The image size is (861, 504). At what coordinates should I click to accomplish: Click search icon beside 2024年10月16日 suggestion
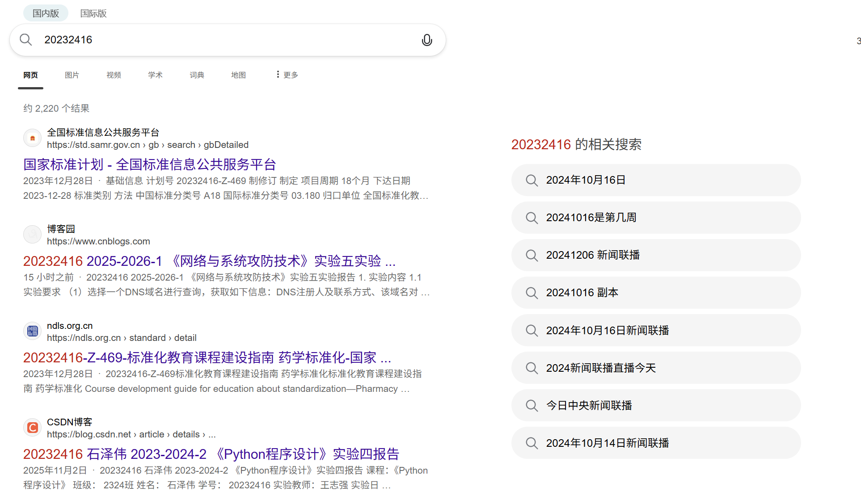pos(532,180)
